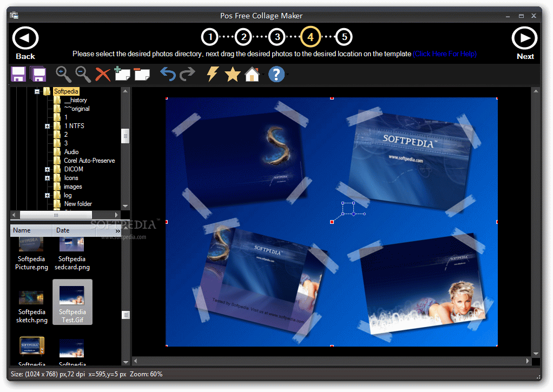Select Softpedia sketch.png thumbnail
Screen dimensions: 553x392
[32, 306]
